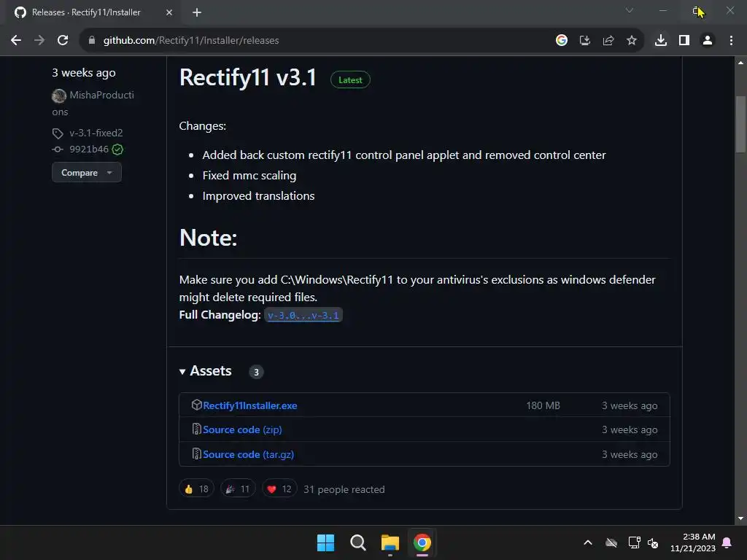React with heart 12
This screenshot has width=747, height=560.
(x=279, y=489)
